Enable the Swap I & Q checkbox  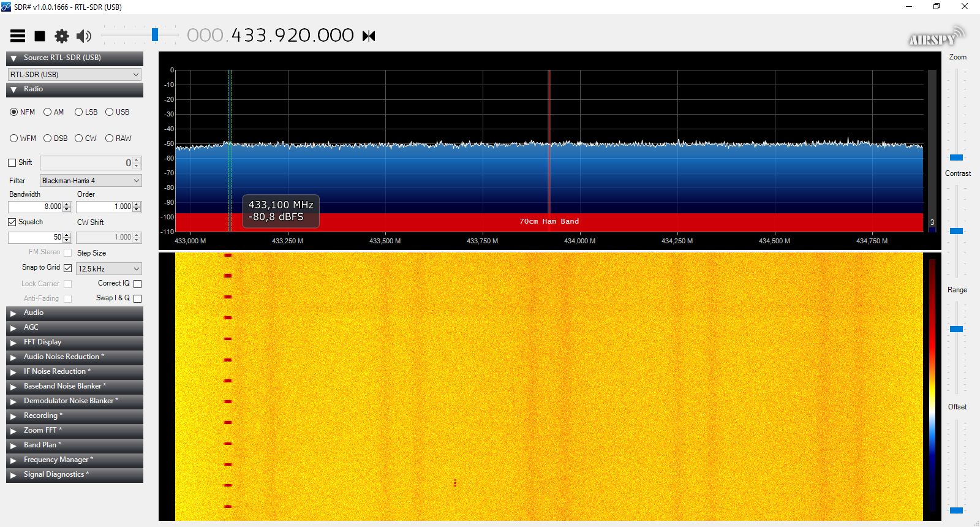[x=138, y=298]
